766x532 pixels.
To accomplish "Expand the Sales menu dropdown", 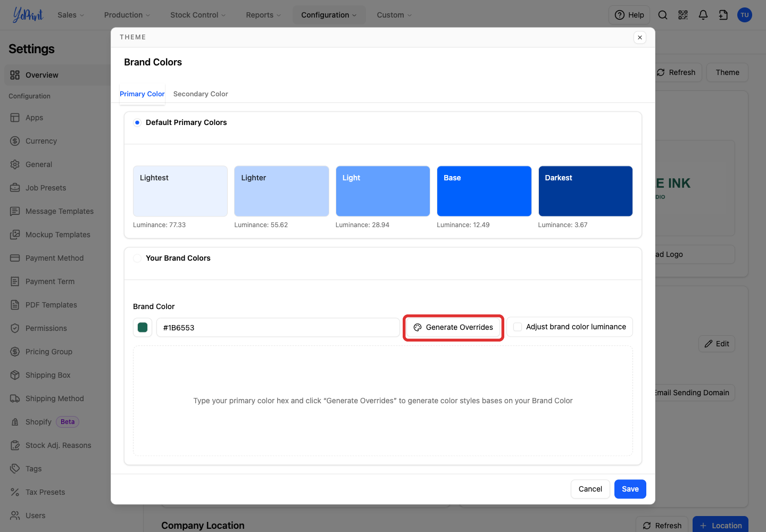I will [71, 15].
